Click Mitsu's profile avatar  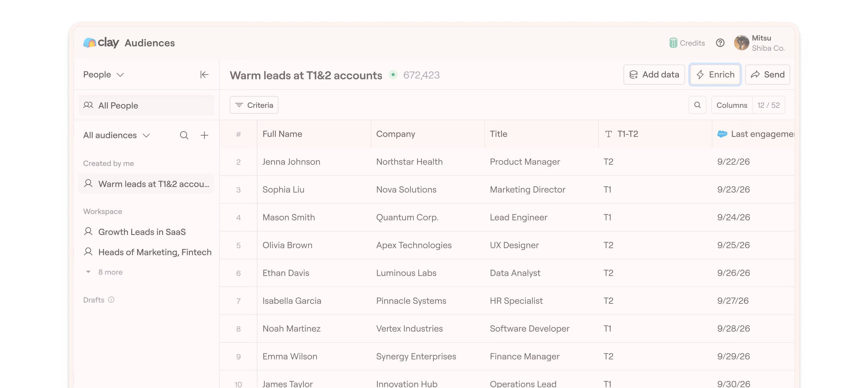click(x=742, y=43)
